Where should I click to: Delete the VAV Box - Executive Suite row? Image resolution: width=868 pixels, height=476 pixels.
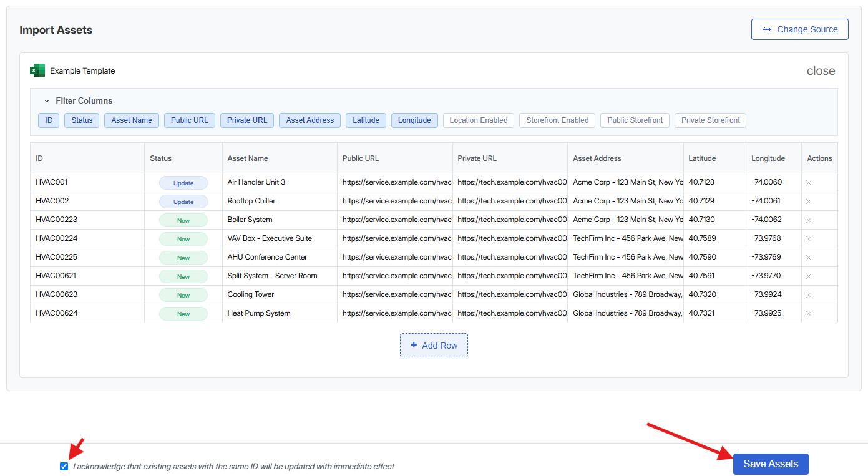(x=808, y=239)
